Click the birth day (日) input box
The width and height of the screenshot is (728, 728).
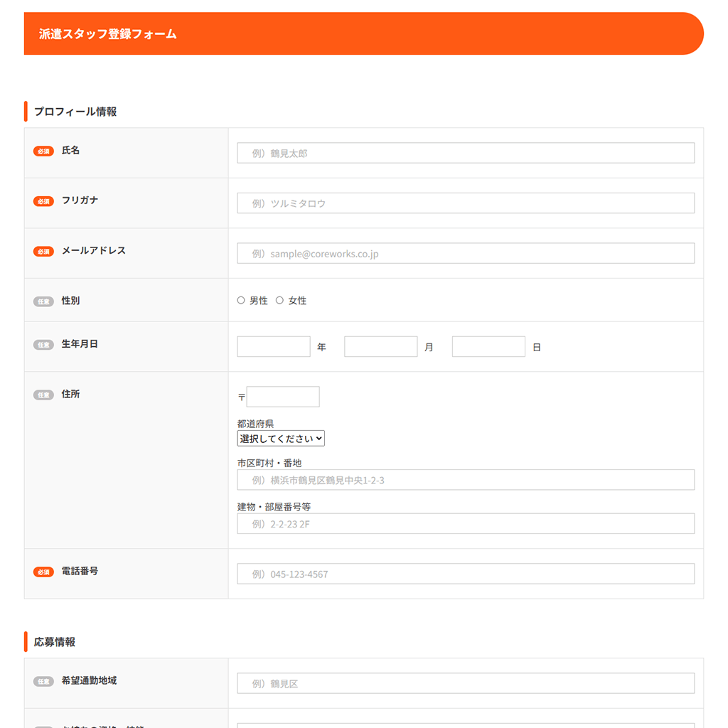click(x=488, y=346)
